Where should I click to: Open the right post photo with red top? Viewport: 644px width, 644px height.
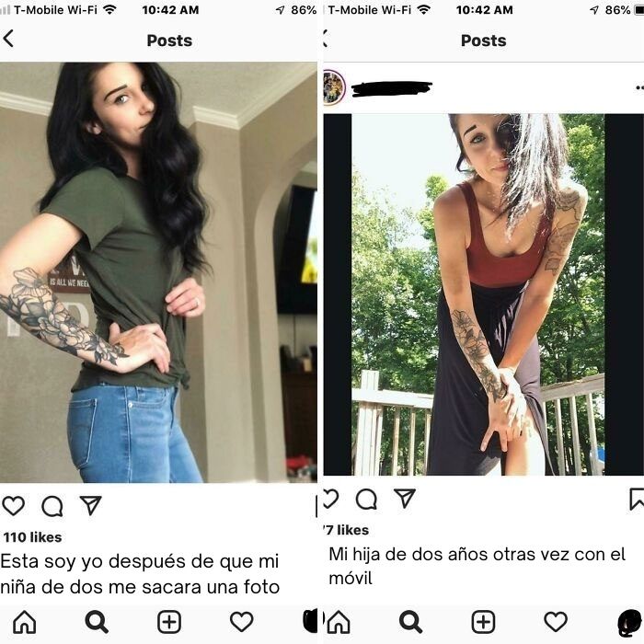click(x=478, y=294)
